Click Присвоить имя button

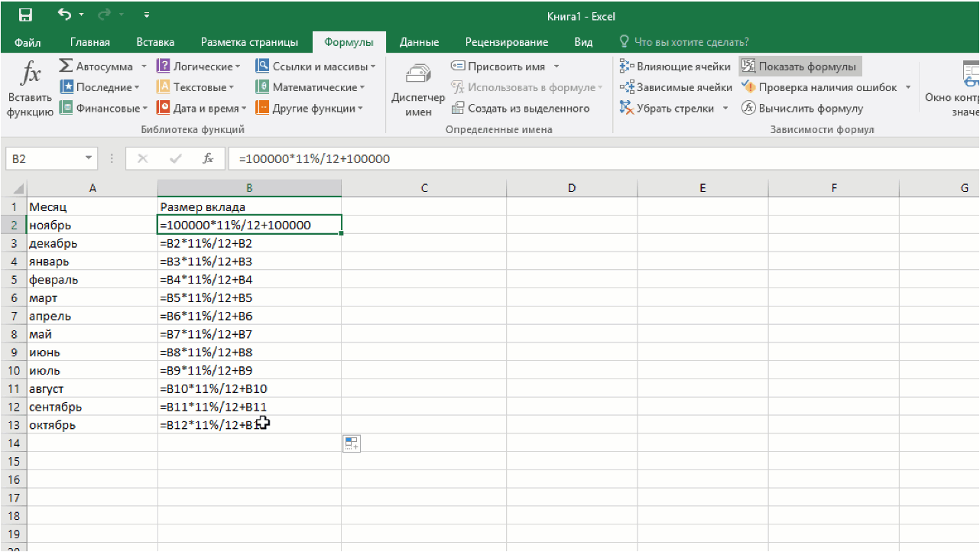[x=505, y=67]
